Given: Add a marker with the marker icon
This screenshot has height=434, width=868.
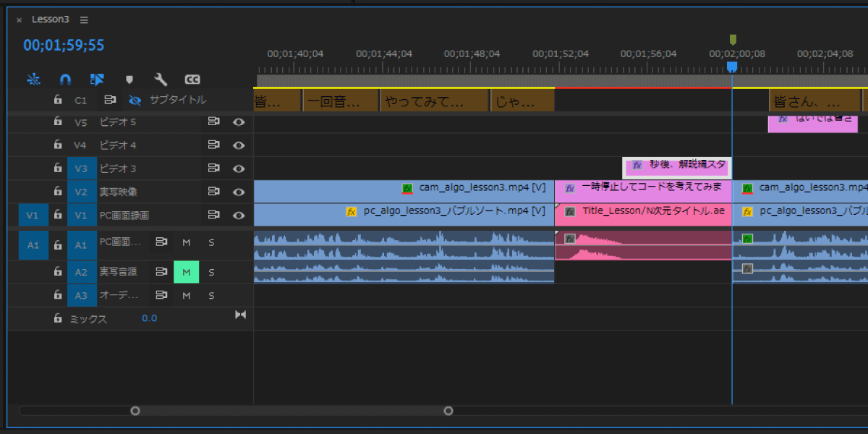Looking at the screenshot, I should [129, 80].
